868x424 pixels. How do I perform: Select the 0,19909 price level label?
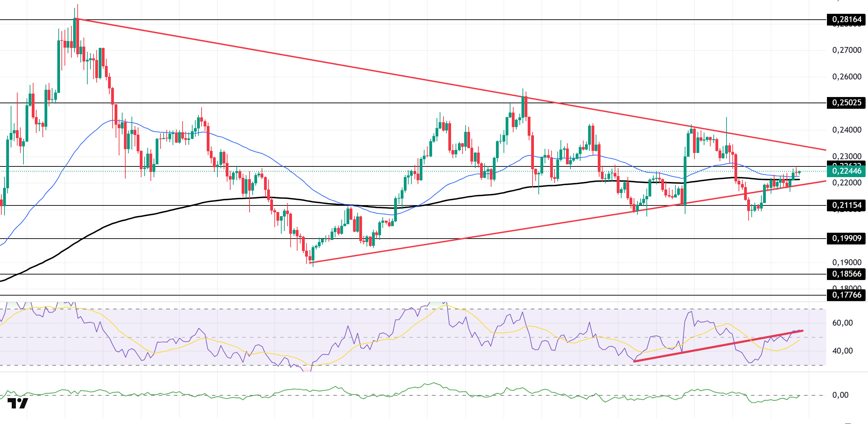click(x=846, y=238)
